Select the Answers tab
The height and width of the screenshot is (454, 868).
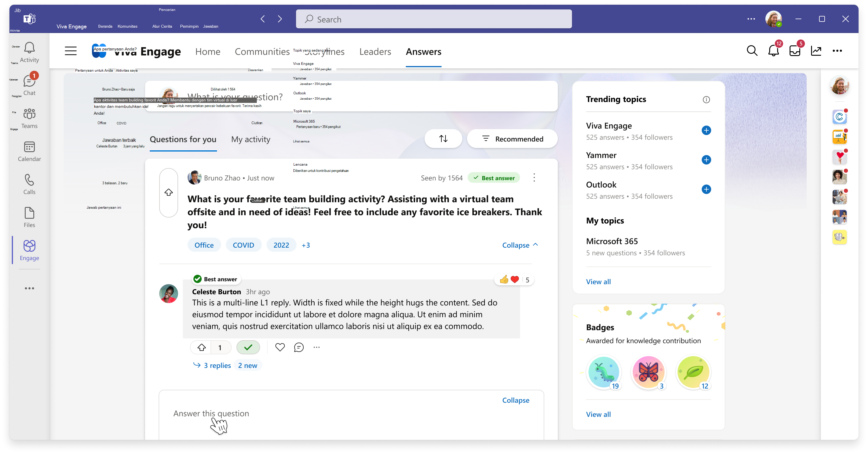click(x=424, y=52)
